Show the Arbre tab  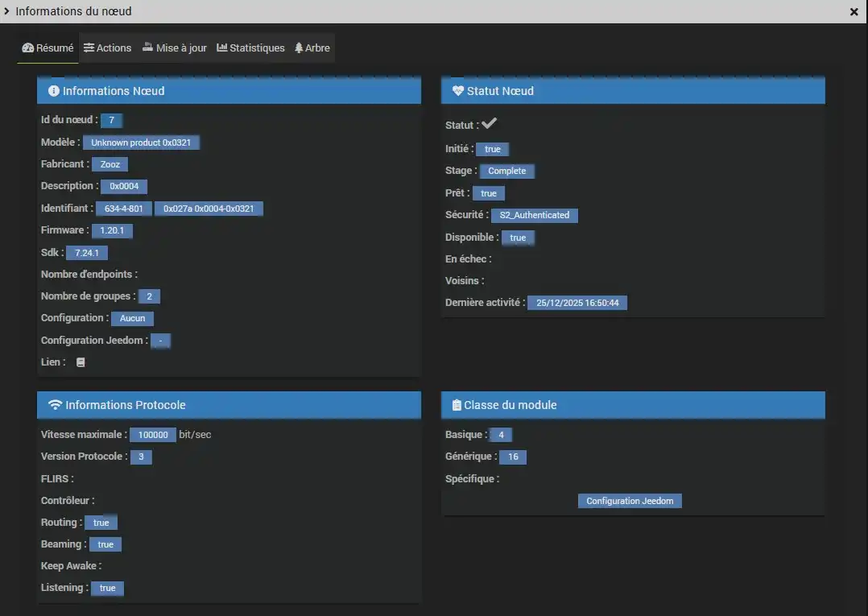(312, 48)
